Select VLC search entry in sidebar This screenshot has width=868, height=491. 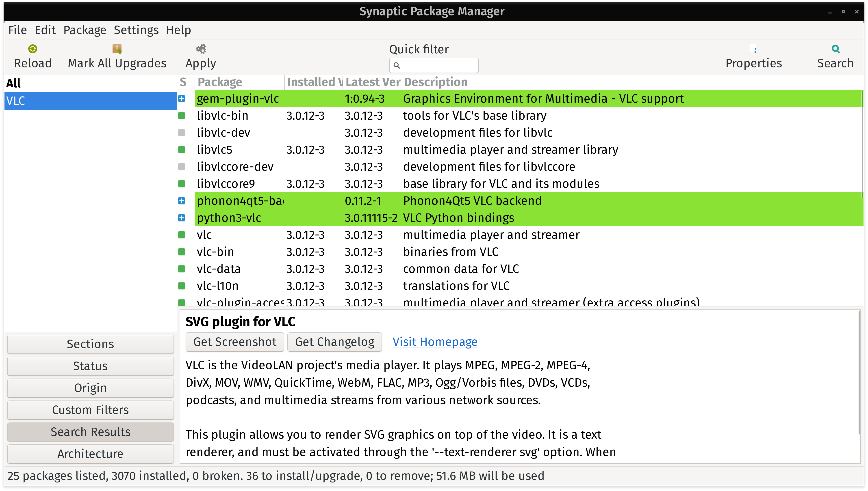90,101
